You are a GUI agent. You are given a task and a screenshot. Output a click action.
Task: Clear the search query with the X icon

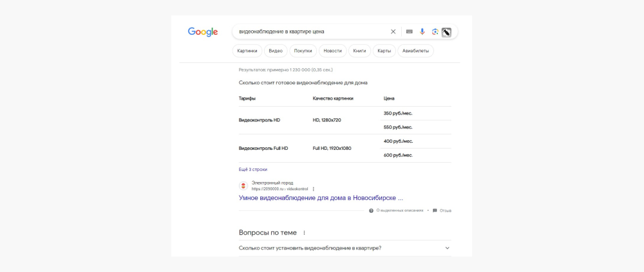(393, 32)
